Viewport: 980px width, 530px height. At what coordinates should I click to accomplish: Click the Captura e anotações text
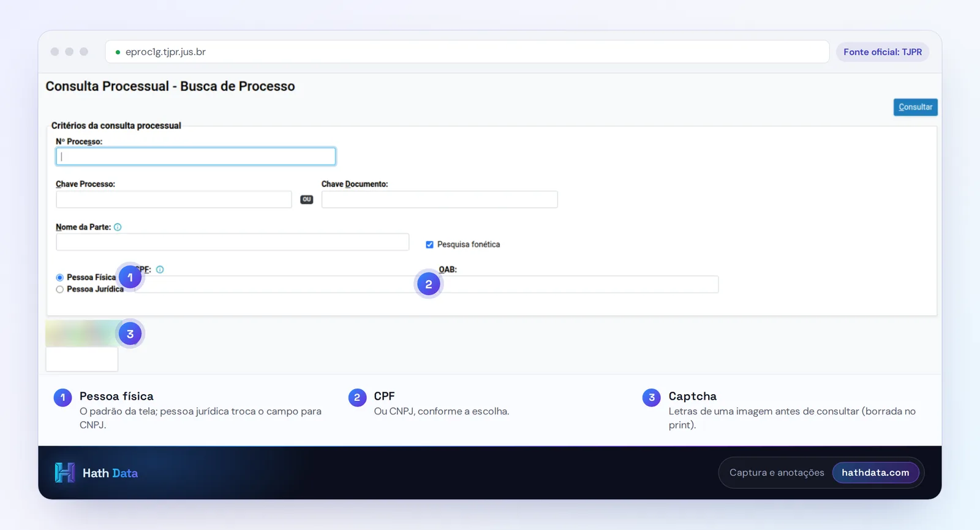tap(777, 472)
